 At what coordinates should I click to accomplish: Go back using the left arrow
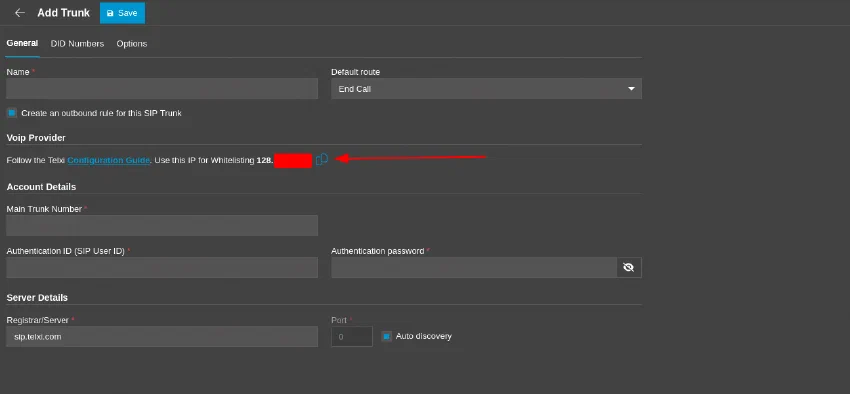(20, 13)
